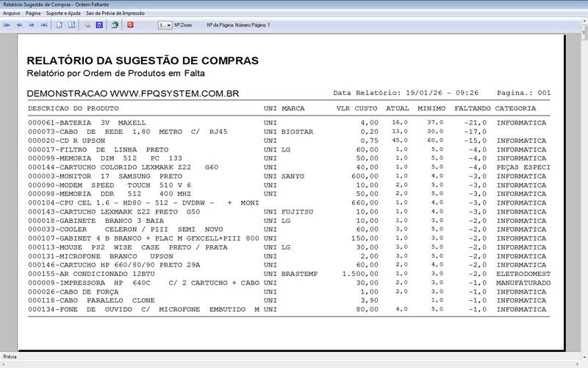
Task: Click the Data Relatório date text
Action: tap(406, 93)
